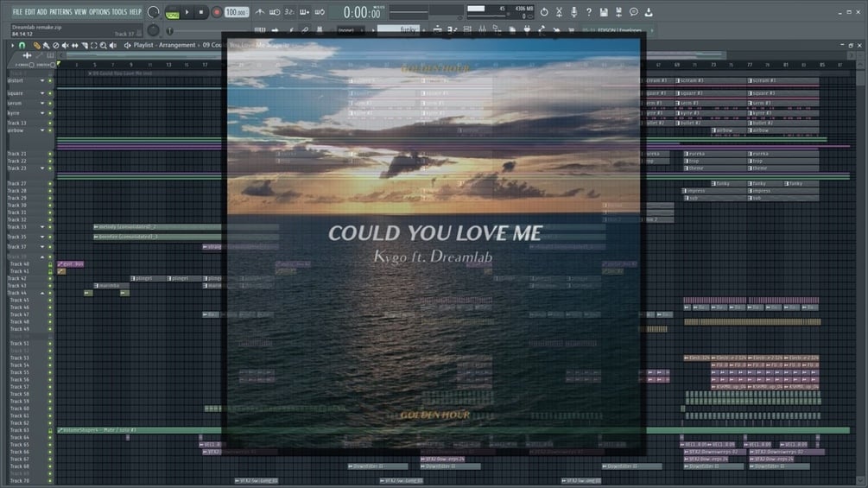
Task: Mute the serum track
Action: coord(50,104)
